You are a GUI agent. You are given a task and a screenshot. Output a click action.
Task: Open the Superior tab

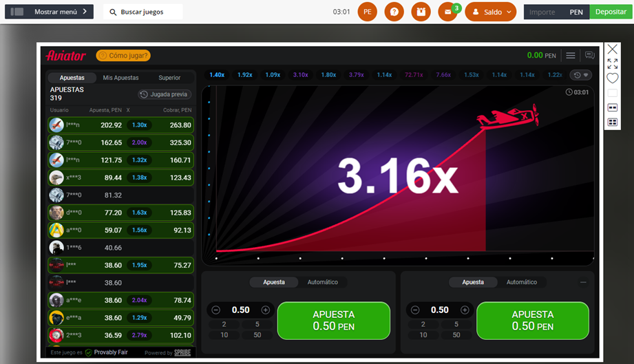point(169,78)
